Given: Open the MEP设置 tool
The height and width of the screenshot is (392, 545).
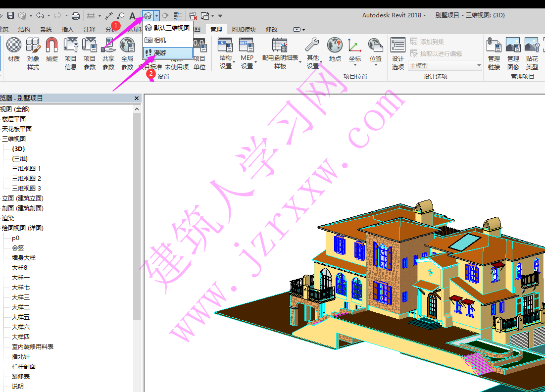Looking at the screenshot, I should coord(247,54).
